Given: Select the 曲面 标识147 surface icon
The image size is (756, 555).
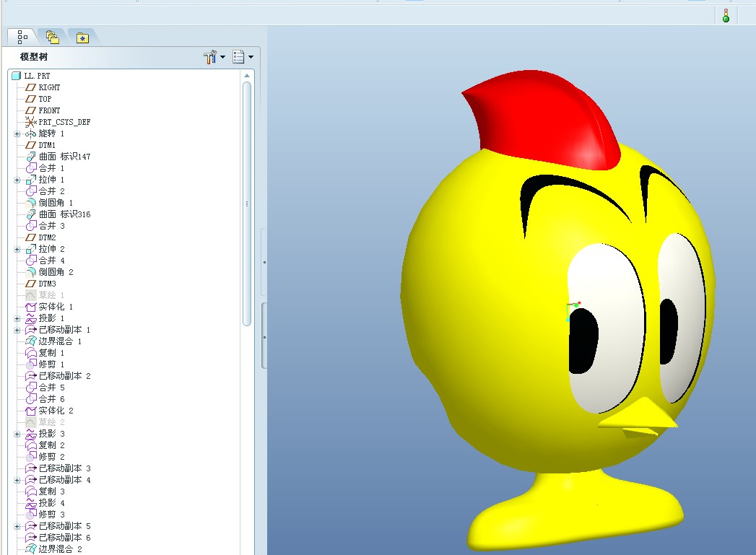Looking at the screenshot, I should [x=31, y=157].
